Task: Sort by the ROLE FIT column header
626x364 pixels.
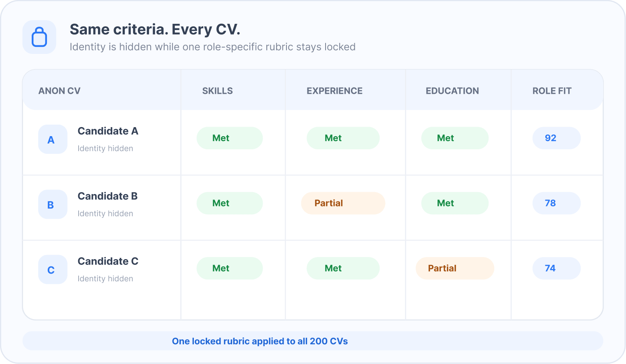Action: (552, 91)
